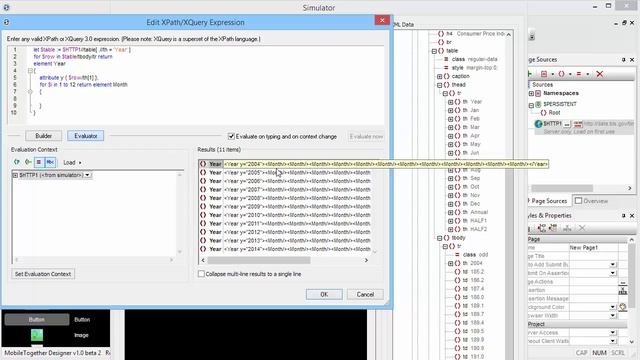Click Cancel in the XPath dialog
Viewport: 640px width, 360px height.
[365, 294]
